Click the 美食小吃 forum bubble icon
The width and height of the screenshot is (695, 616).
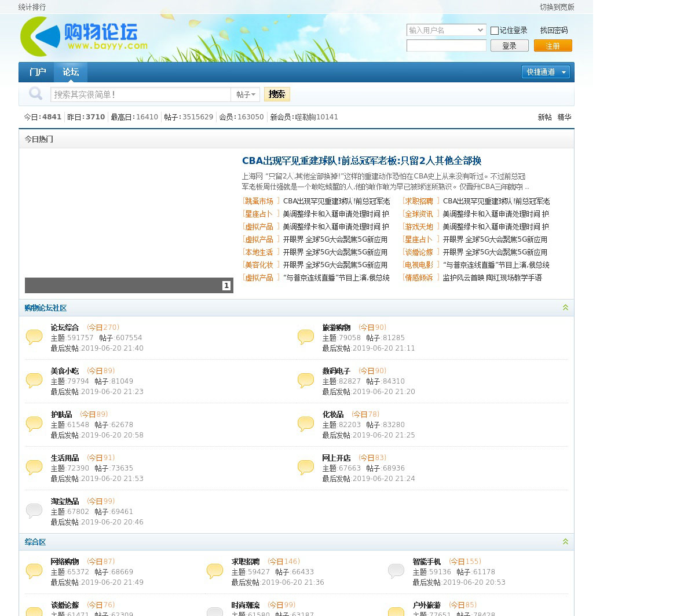coord(34,380)
